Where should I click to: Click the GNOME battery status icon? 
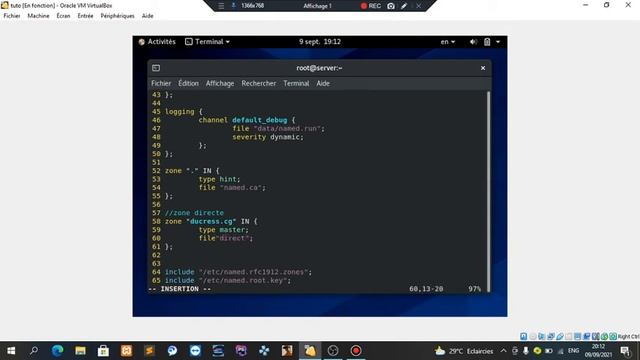[x=487, y=42]
